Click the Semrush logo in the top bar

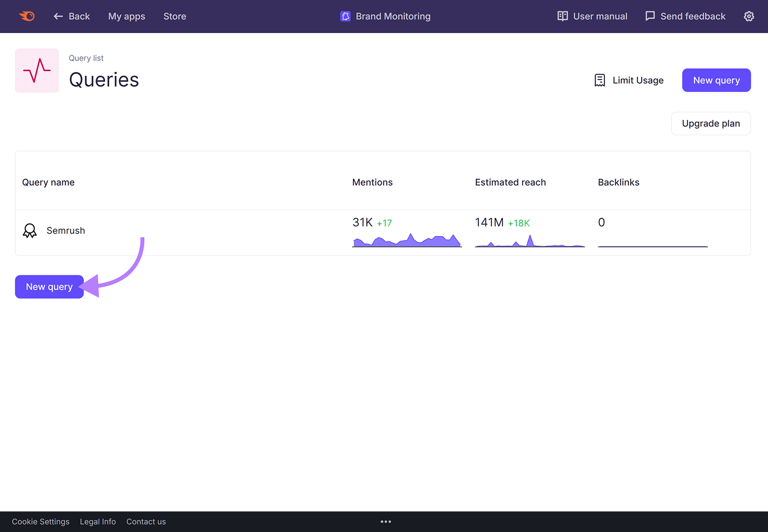click(26, 16)
